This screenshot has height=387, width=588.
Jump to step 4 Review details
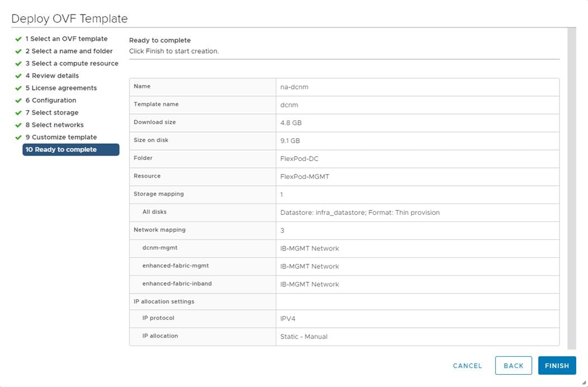(52, 75)
